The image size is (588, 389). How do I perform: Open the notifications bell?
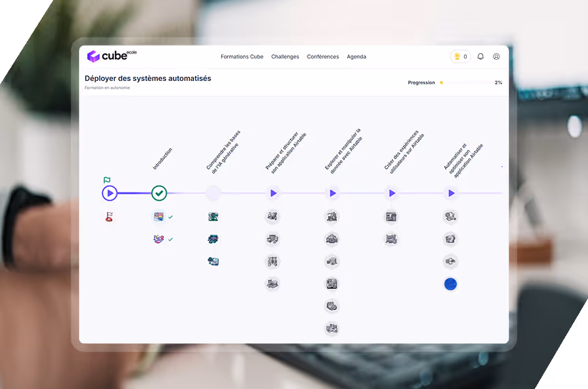pos(480,56)
